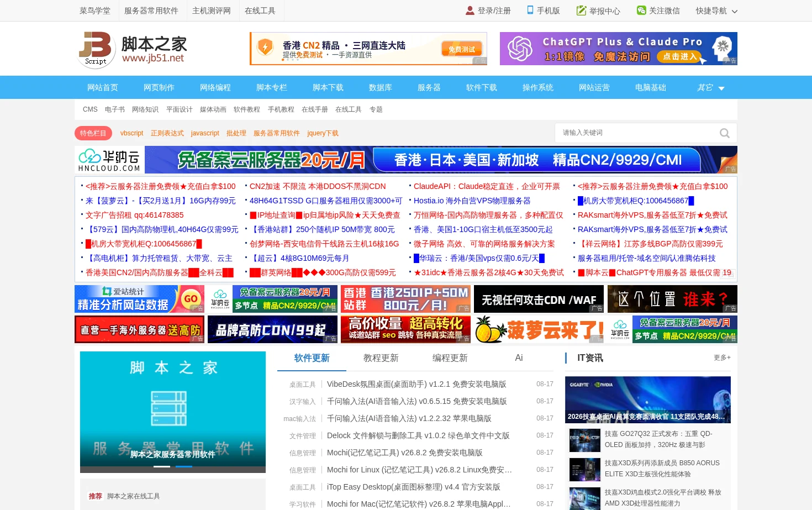Click the login user icon
This screenshot has height=510, width=812.
(470, 10)
